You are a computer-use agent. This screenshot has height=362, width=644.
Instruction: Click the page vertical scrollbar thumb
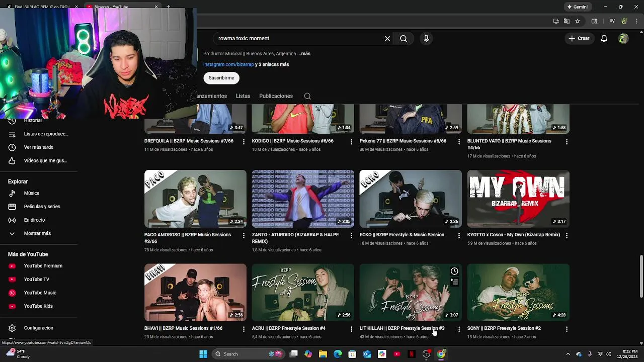click(x=641, y=277)
